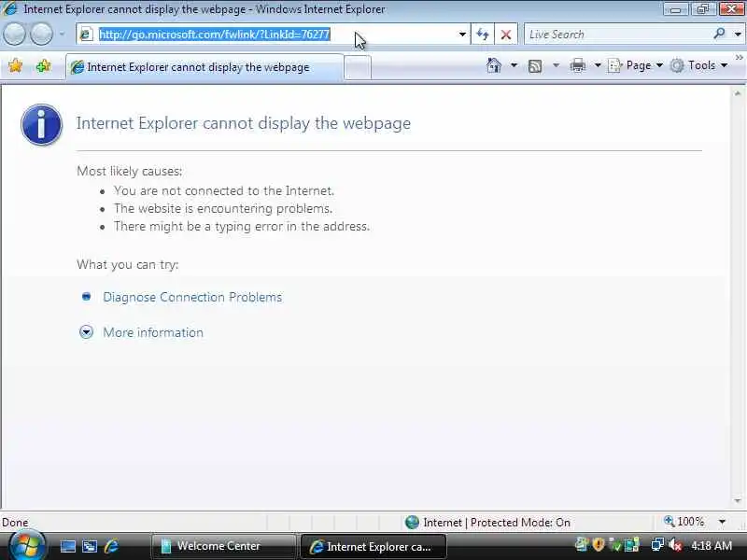This screenshot has width=747, height=560.
Task: Click the Windows Security shield tray icon
Action: (x=599, y=544)
